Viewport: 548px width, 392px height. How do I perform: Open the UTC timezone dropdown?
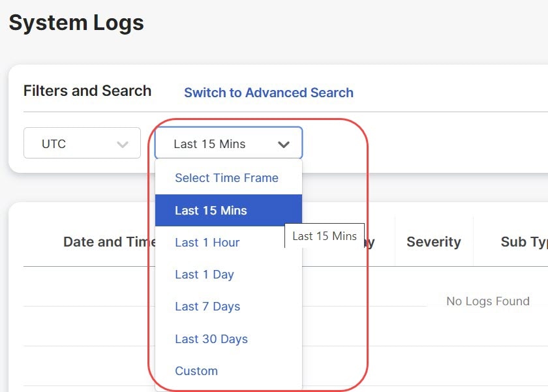[82, 143]
